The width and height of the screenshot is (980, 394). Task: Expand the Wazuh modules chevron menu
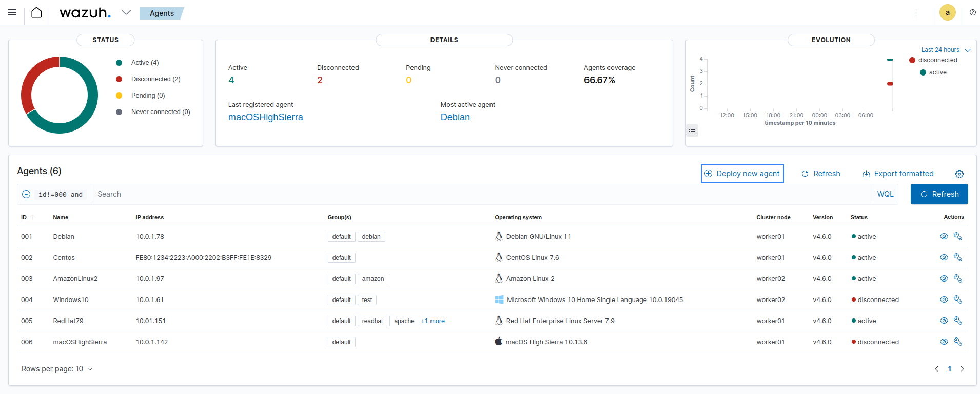126,12
